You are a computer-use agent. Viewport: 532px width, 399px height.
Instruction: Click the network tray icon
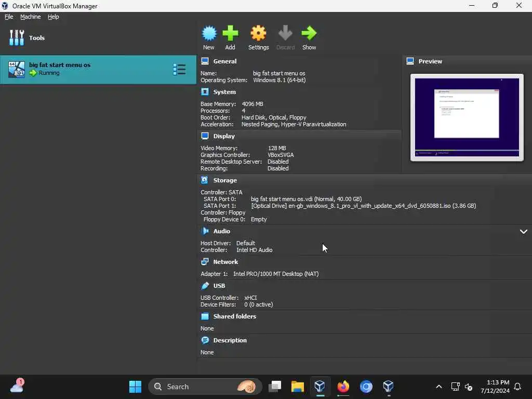point(455,387)
